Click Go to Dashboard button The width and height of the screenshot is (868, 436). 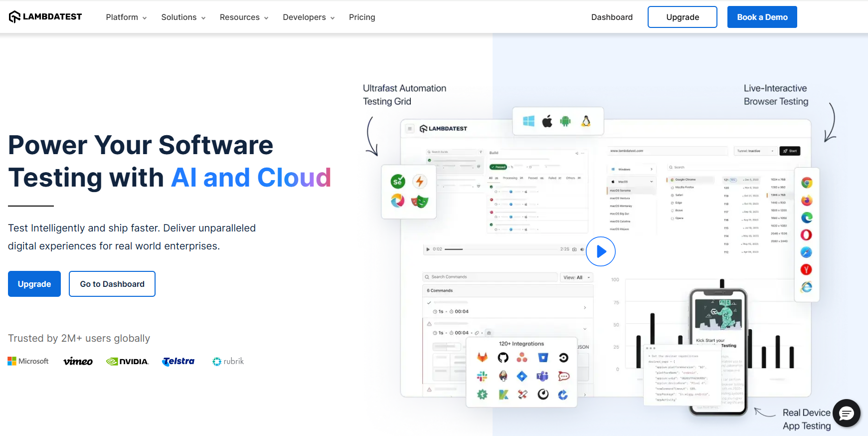pos(112,284)
